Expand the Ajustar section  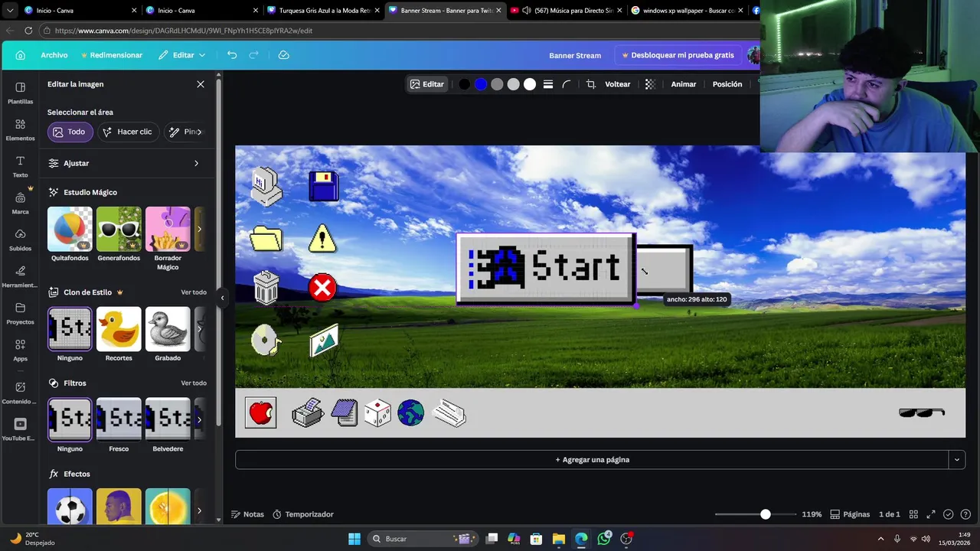click(124, 163)
